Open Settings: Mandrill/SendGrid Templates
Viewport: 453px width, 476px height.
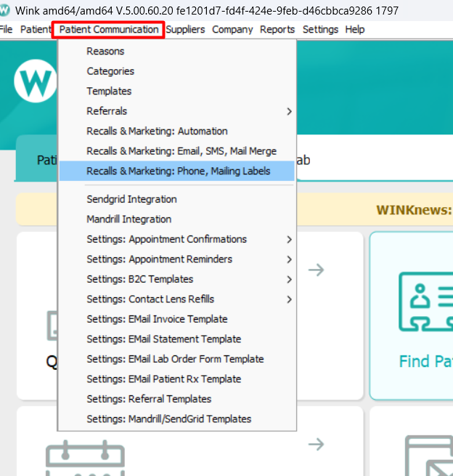[177, 419]
